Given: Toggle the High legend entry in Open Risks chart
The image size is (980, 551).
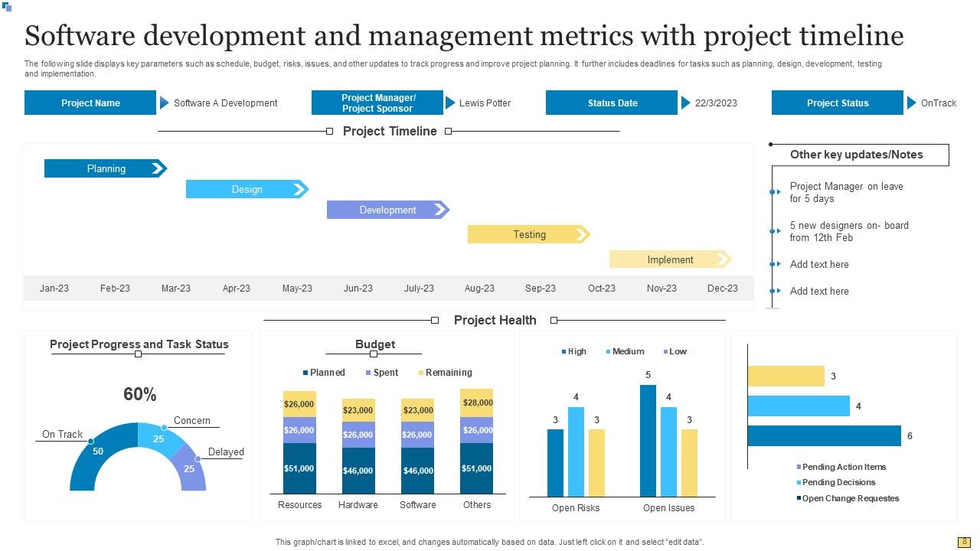Looking at the screenshot, I should coord(573,351).
